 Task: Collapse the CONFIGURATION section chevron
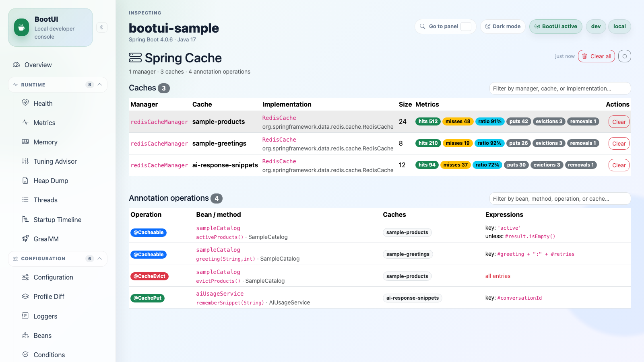point(100,258)
